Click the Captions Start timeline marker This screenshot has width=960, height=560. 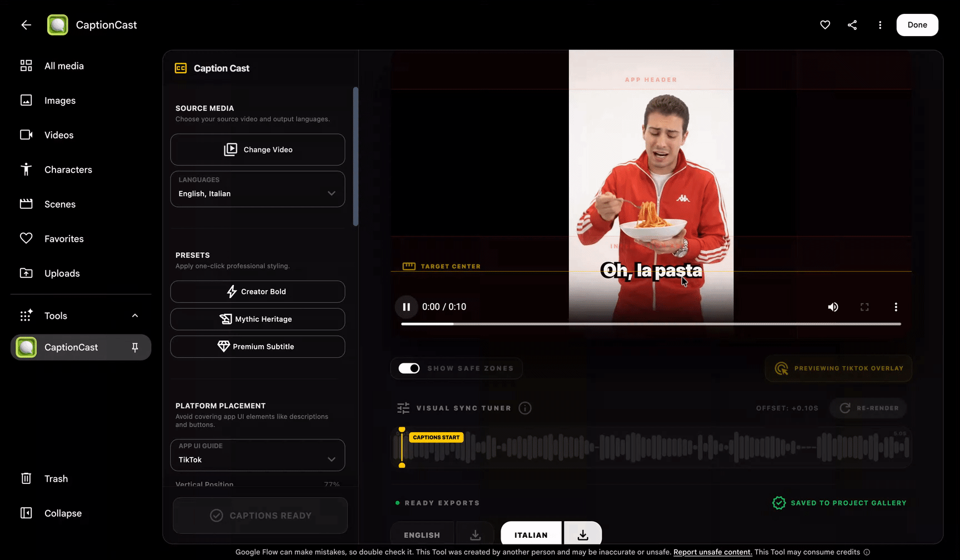click(x=436, y=437)
